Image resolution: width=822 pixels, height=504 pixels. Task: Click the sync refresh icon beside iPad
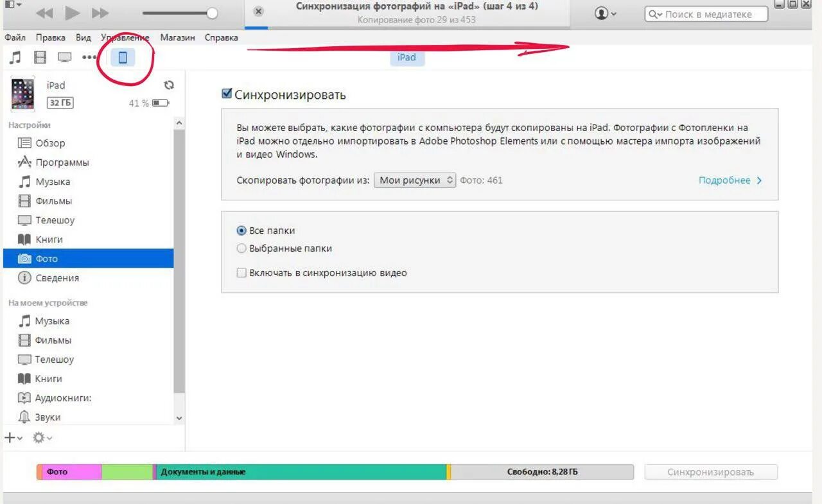point(169,85)
